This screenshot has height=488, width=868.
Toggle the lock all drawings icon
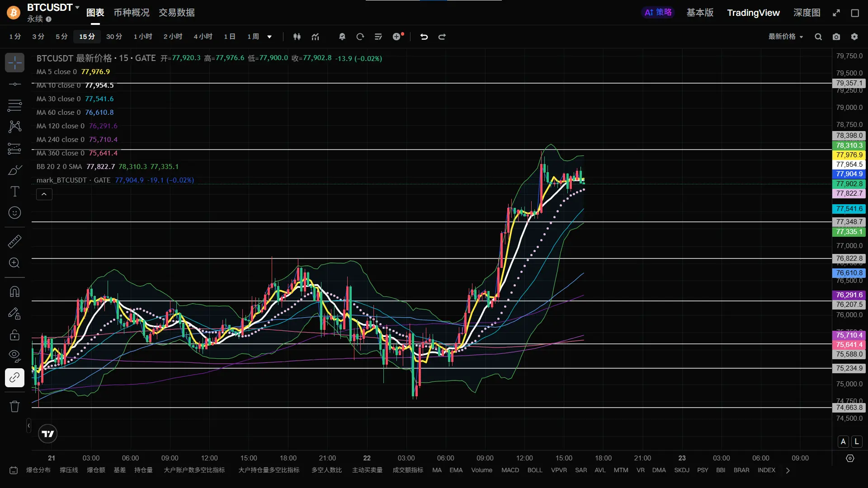point(14,335)
